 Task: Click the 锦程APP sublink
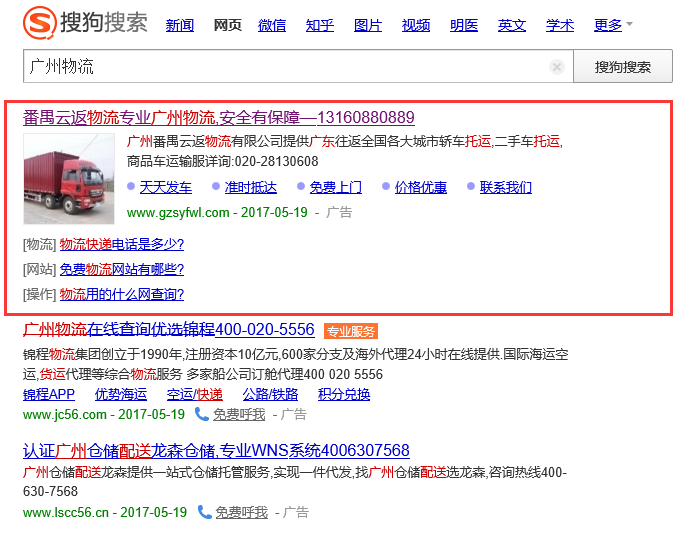click(x=49, y=394)
